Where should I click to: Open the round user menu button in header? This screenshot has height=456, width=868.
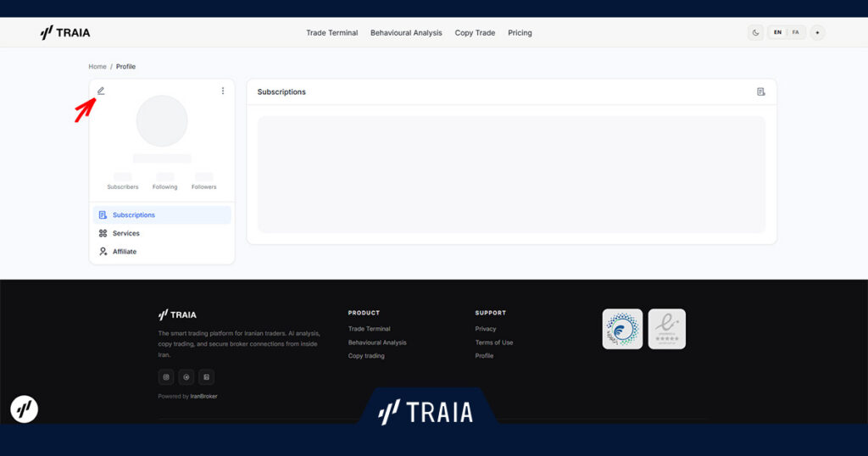tap(818, 33)
